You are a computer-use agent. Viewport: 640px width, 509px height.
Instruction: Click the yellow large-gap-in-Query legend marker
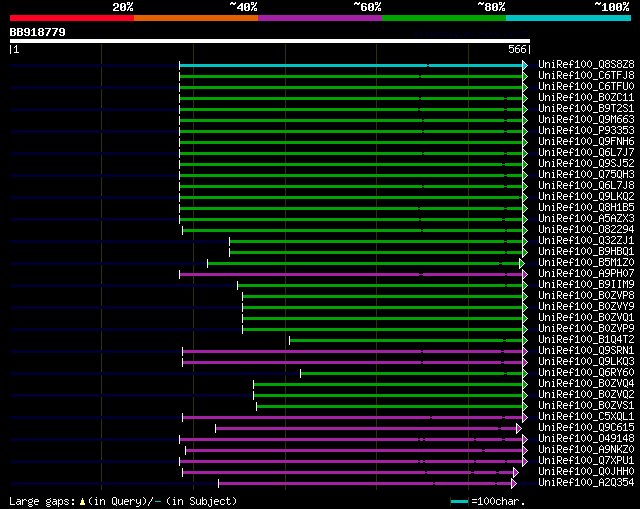pos(82,501)
